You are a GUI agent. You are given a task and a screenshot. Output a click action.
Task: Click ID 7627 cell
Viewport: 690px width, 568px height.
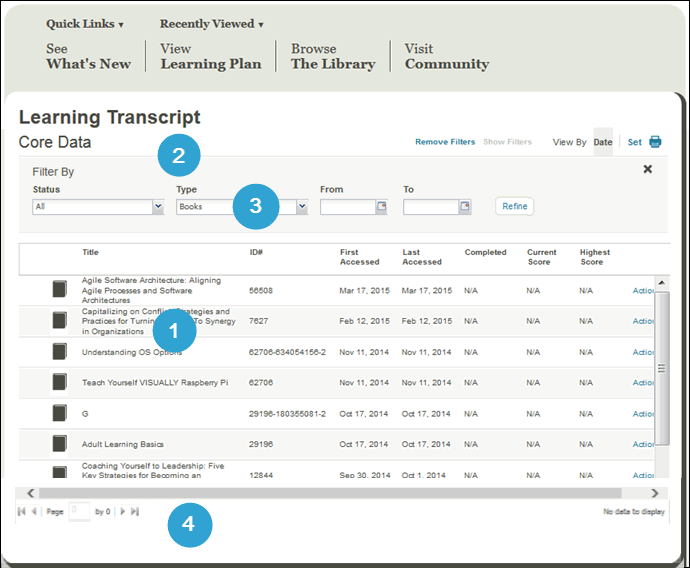pyautogui.click(x=258, y=321)
